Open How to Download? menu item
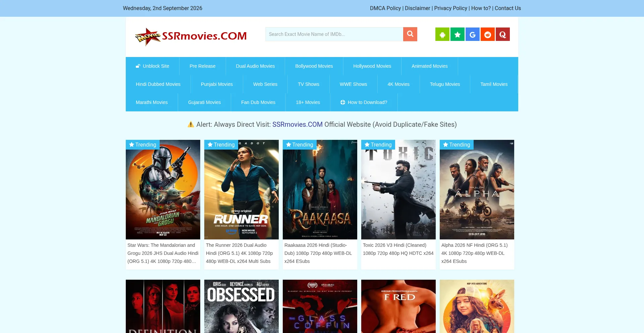 pyautogui.click(x=364, y=102)
